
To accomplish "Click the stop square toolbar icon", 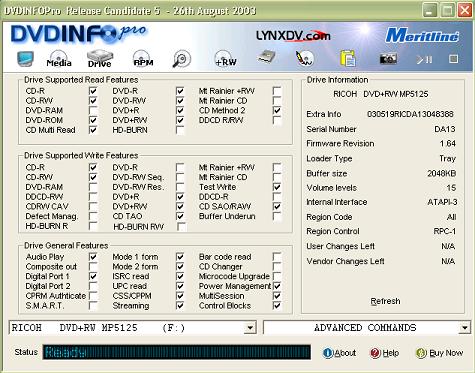I will [x=453, y=59].
